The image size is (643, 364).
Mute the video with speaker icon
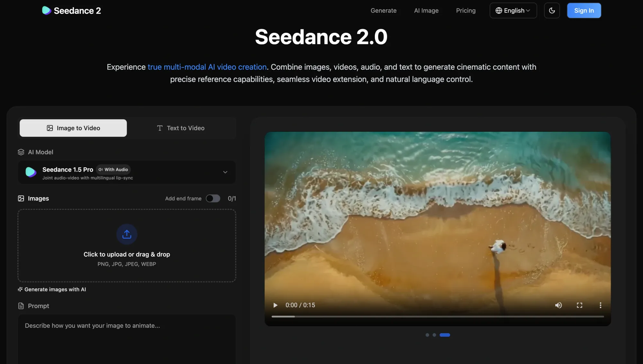click(x=558, y=305)
